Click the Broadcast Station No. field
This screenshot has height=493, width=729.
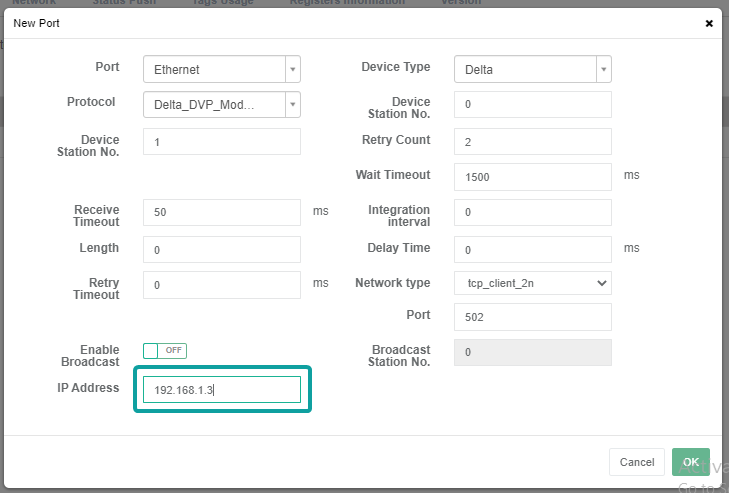tap(532, 353)
